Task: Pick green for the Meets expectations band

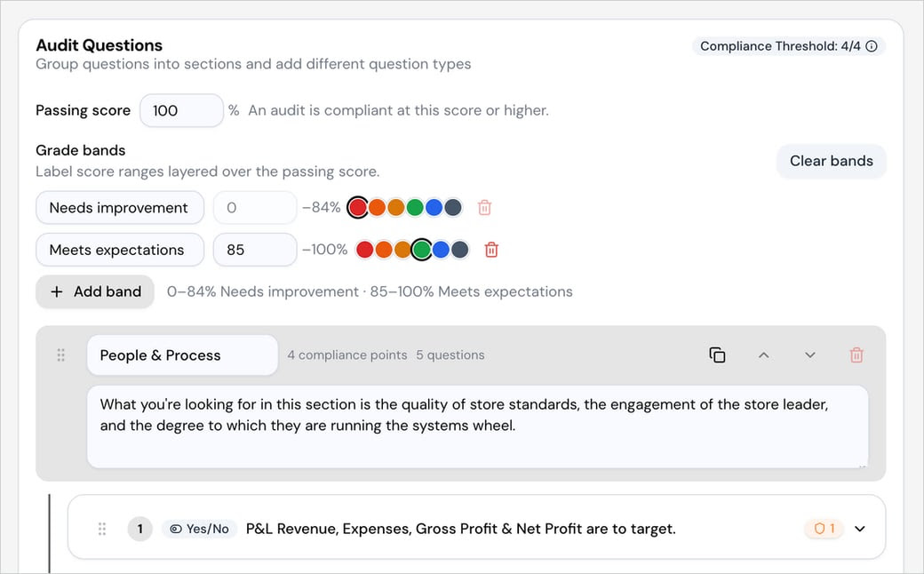Action: (x=421, y=250)
